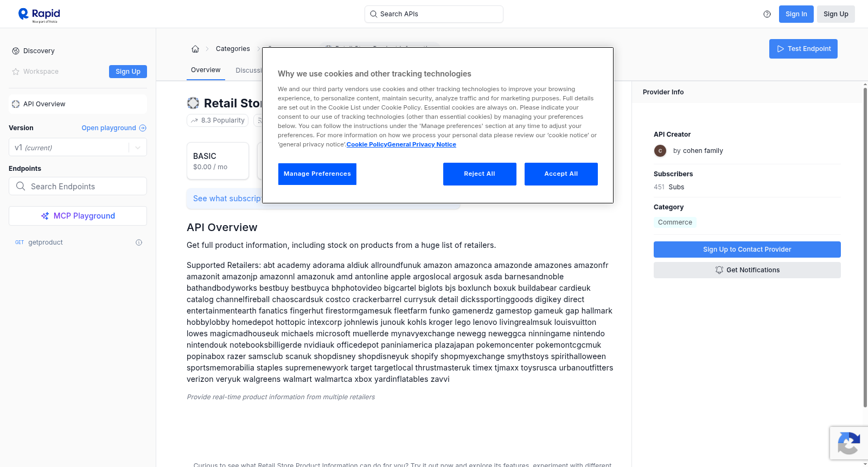868x467 pixels.
Task: Click the 8.3 Popularity badge
Action: 218,120
